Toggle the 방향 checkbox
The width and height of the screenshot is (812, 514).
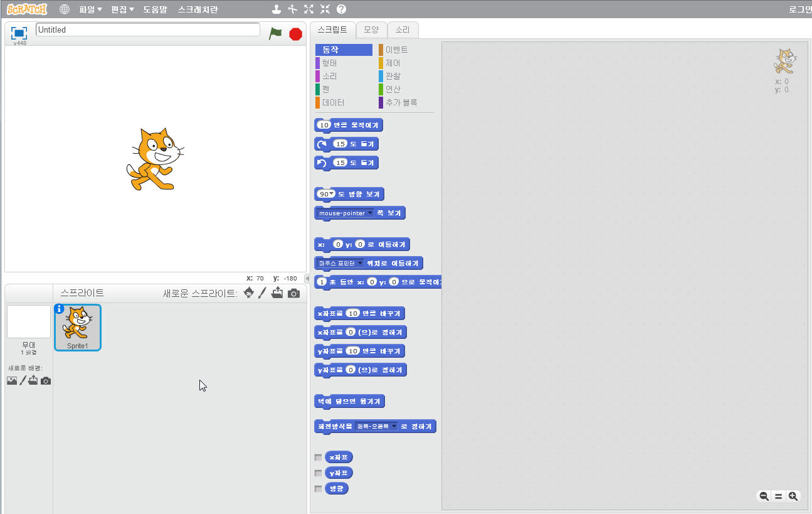pos(319,489)
